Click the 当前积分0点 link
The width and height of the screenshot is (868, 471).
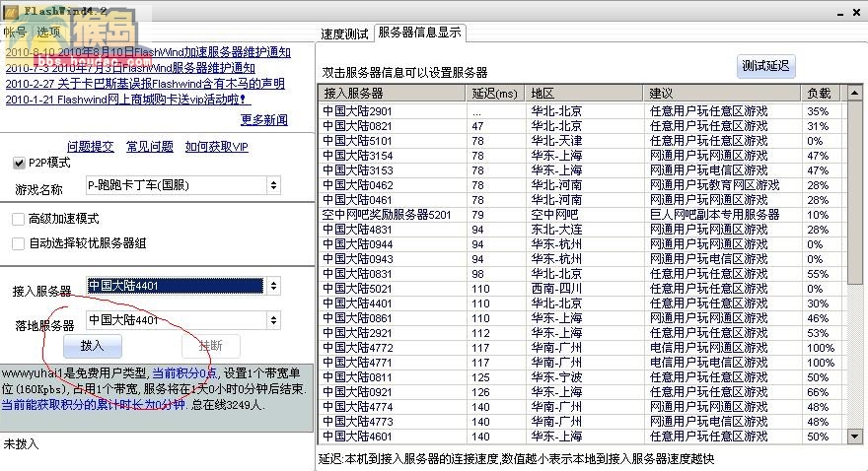[184, 373]
